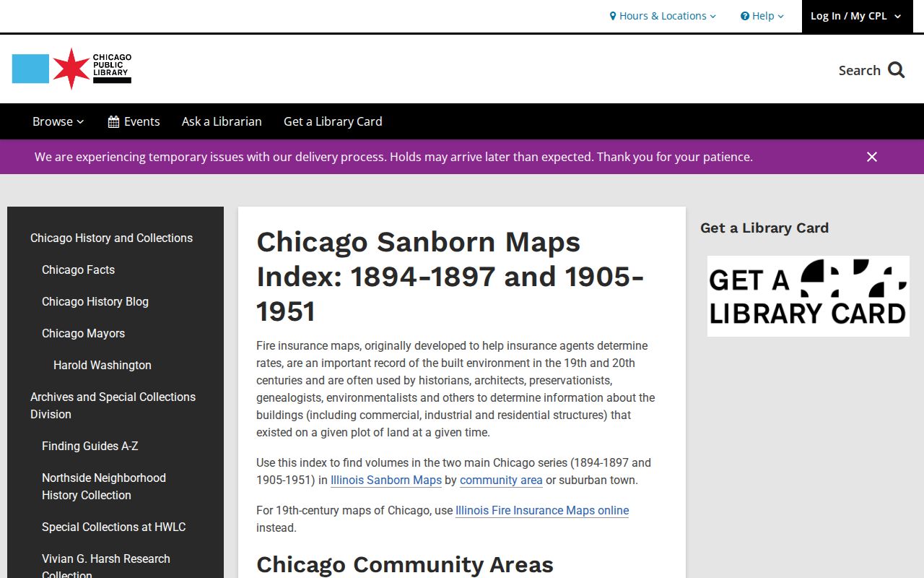924x578 pixels.
Task: Open Chicago Mayors sidebar link
Action: click(83, 333)
